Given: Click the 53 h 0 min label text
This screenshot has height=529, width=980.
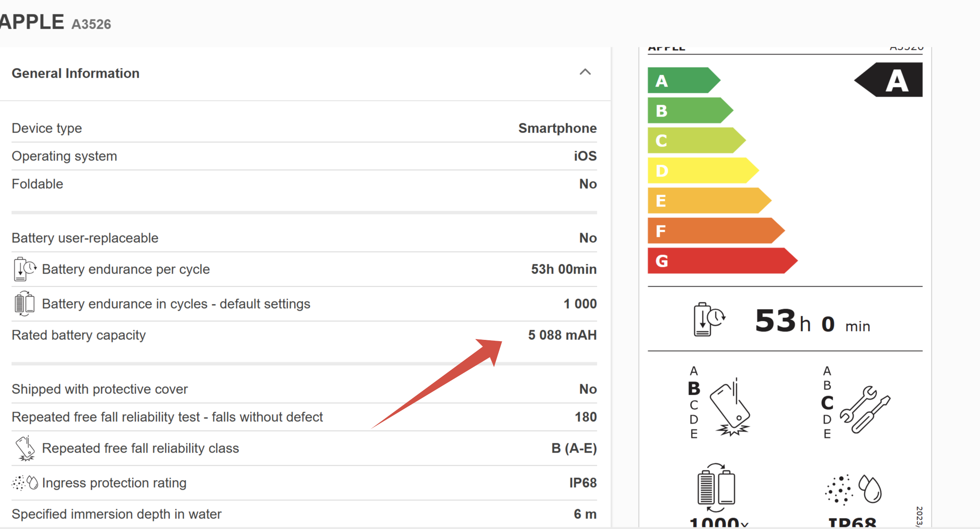Looking at the screenshot, I should point(812,322).
